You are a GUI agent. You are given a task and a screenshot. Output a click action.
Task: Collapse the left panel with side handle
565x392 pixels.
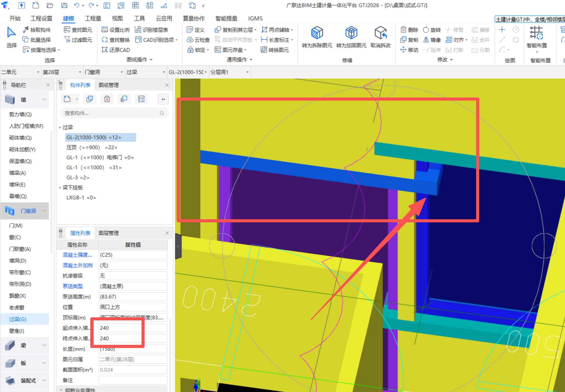point(178,246)
